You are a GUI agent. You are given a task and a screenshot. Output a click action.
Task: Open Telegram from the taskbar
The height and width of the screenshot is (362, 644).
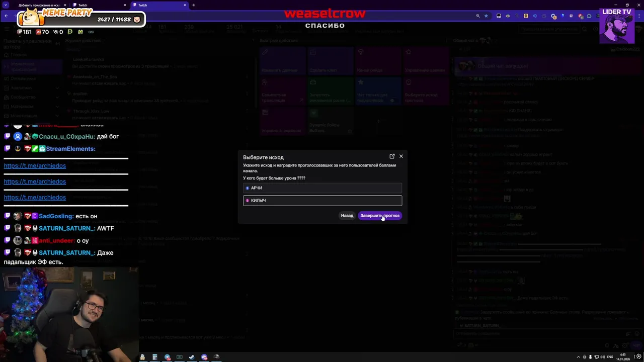(167, 357)
